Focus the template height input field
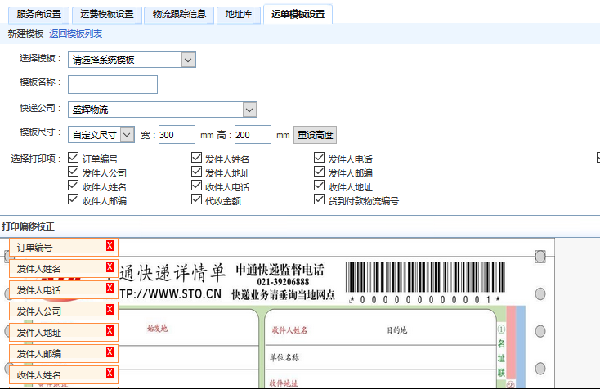The width and height of the screenshot is (600, 389). [x=253, y=135]
